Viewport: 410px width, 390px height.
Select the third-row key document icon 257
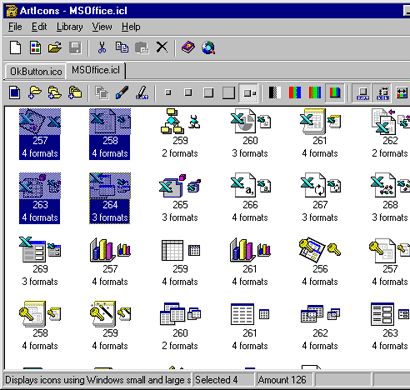[x=390, y=262]
